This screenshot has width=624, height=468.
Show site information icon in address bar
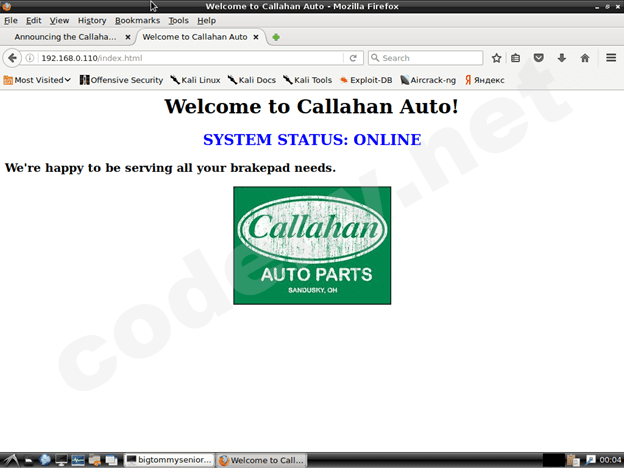pyautogui.click(x=29, y=58)
